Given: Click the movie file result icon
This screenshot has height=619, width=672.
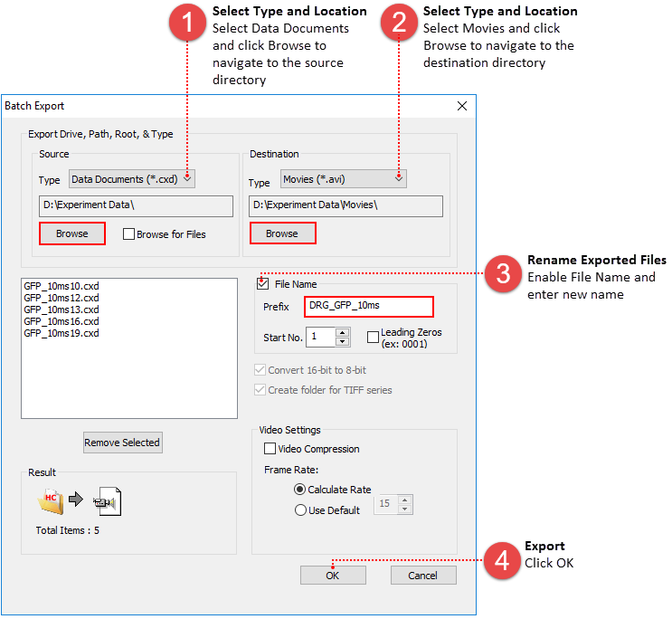Looking at the screenshot, I should [107, 500].
